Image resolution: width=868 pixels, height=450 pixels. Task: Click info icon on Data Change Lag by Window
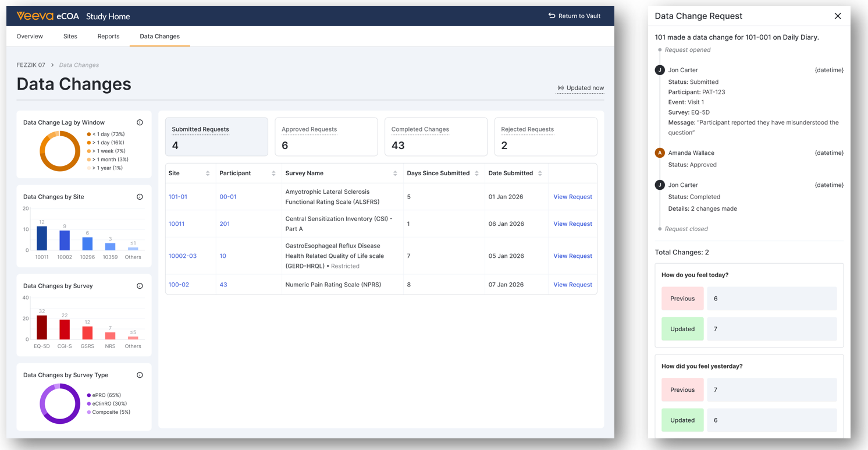pyautogui.click(x=140, y=123)
